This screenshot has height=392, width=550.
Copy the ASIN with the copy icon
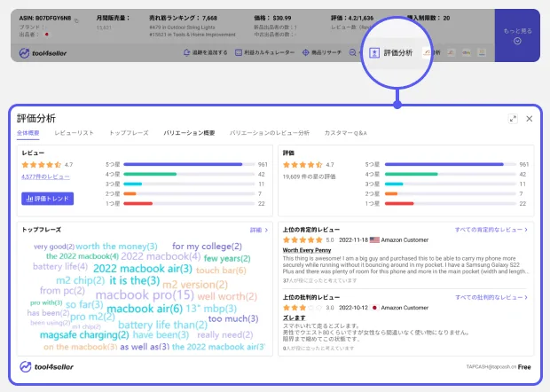[x=76, y=20]
